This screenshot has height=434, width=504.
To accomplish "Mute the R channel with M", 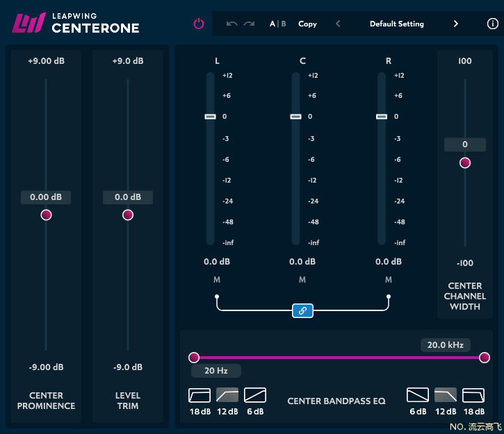I will [x=389, y=280].
